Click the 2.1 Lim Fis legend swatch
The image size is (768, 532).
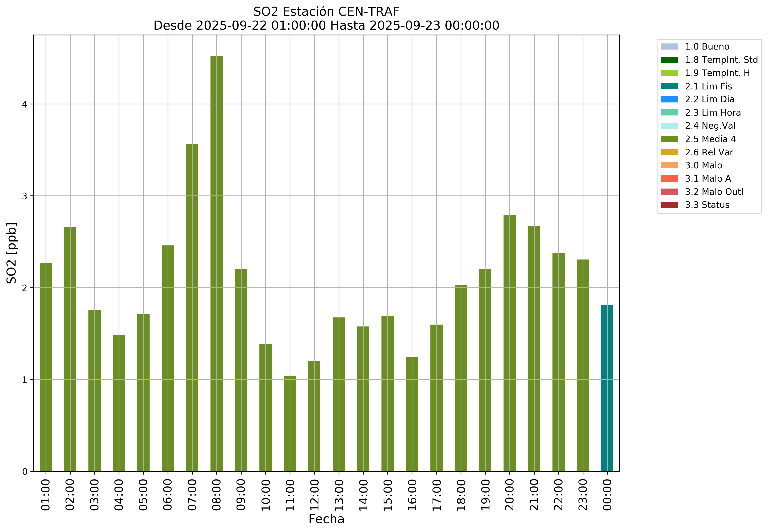pos(669,86)
